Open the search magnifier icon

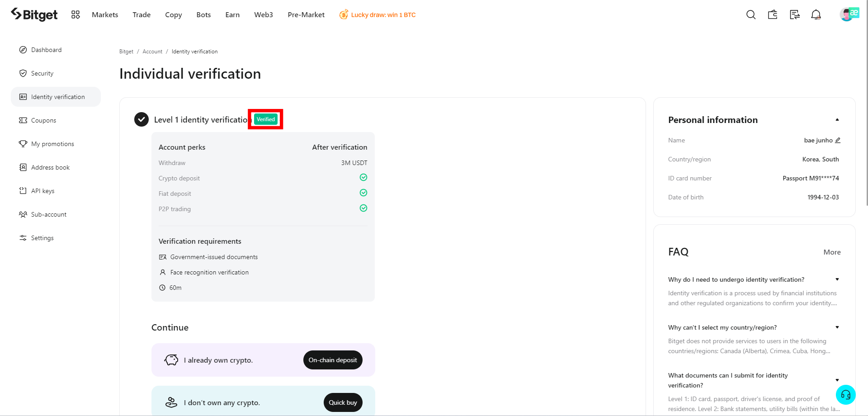pos(751,15)
